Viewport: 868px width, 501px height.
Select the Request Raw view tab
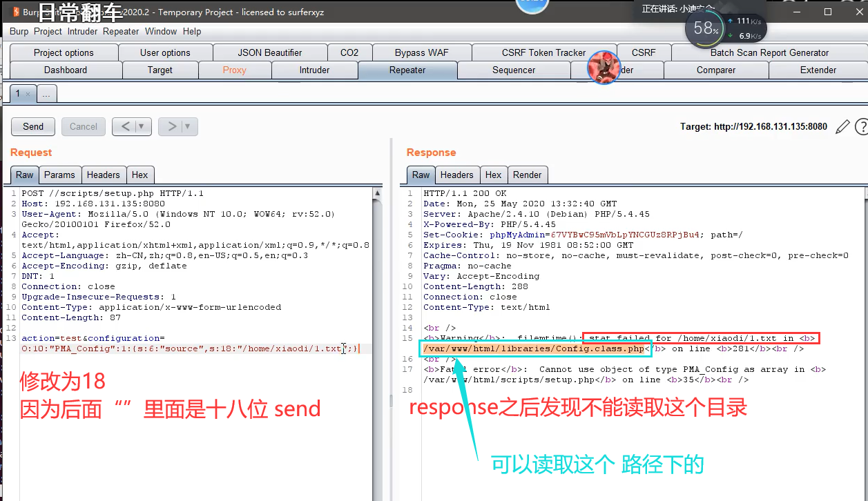click(x=25, y=175)
